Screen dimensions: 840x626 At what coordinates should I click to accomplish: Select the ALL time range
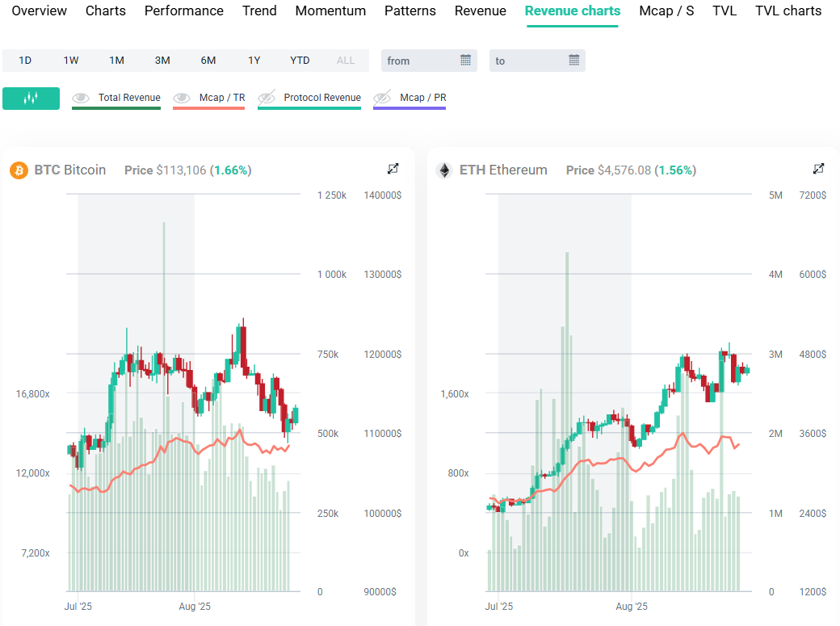click(346, 61)
